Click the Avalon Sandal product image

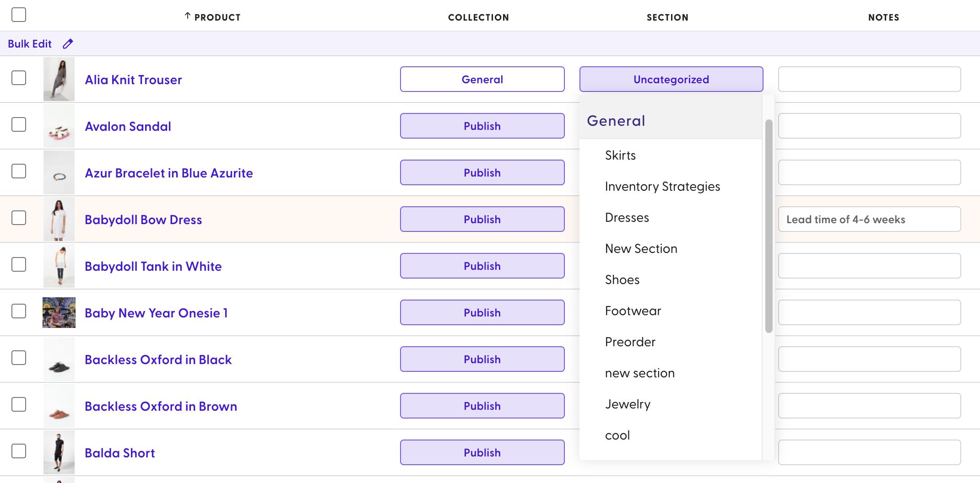pyautogui.click(x=59, y=126)
